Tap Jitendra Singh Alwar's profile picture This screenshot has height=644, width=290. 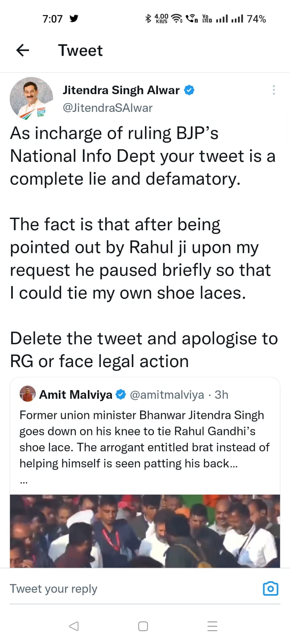[31, 98]
